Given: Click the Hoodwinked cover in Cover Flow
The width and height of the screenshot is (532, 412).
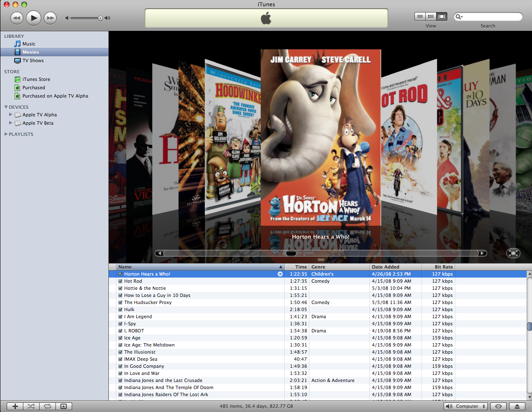Looking at the screenshot, I should (x=232, y=138).
